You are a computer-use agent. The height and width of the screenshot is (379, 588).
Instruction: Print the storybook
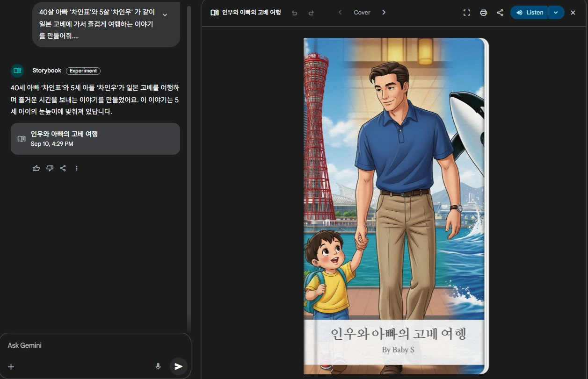click(484, 13)
